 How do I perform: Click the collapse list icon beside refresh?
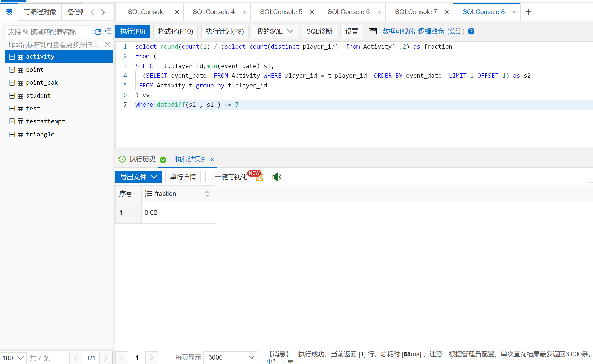(x=108, y=31)
